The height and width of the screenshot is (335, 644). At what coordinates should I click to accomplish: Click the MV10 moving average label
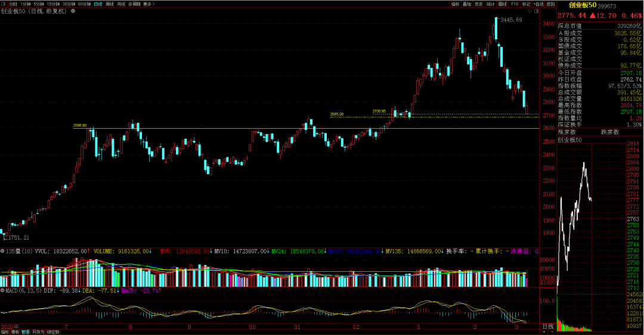pyautogui.click(x=223, y=252)
